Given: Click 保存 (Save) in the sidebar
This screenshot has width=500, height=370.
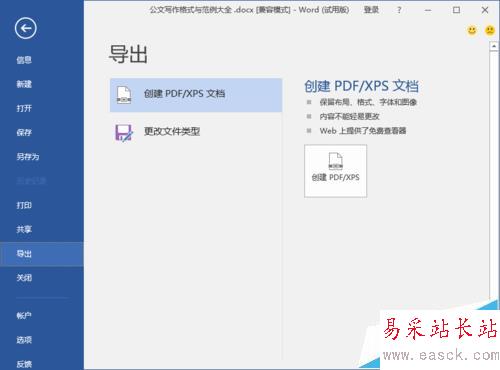Looking at the screenshot, I should pyautogui.click(x=24, y=132).
